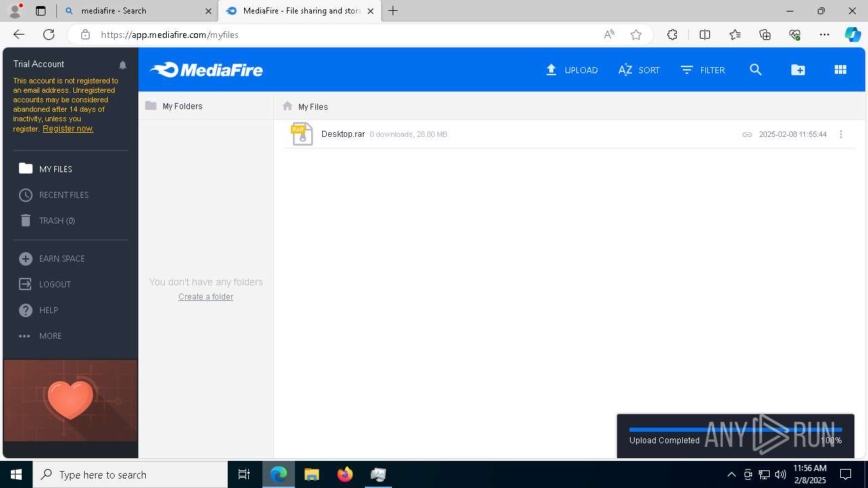
Task: Open three-dot menu for Desktop.rar
Action: [841, 134]
